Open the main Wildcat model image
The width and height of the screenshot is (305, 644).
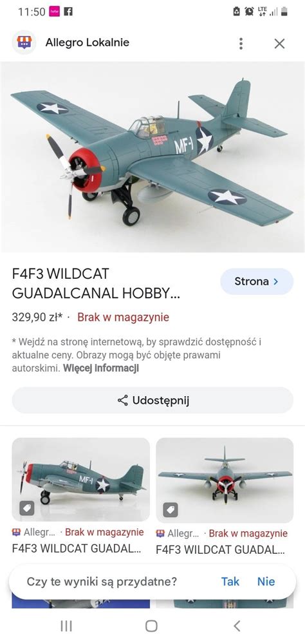click(152, 157)
